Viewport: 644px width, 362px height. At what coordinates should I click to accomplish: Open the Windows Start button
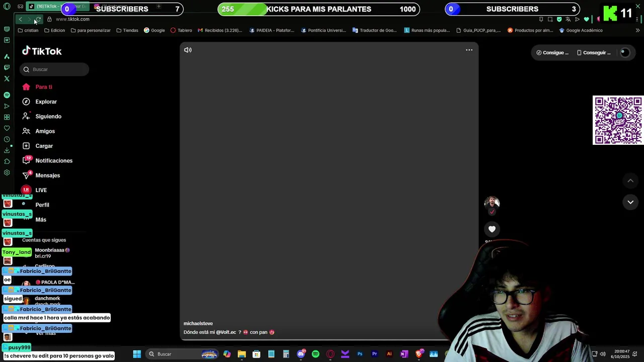pyautogui.click(x=137, y=354)
